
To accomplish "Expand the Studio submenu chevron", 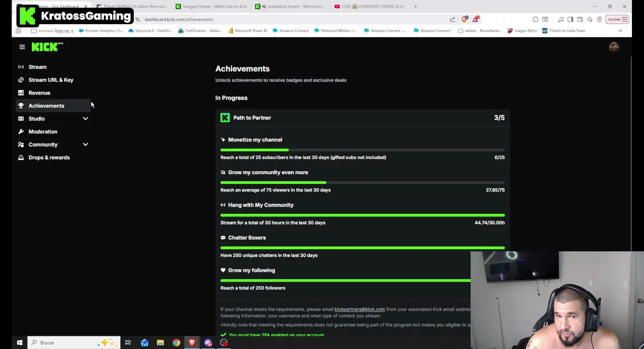I will point(85,119).
